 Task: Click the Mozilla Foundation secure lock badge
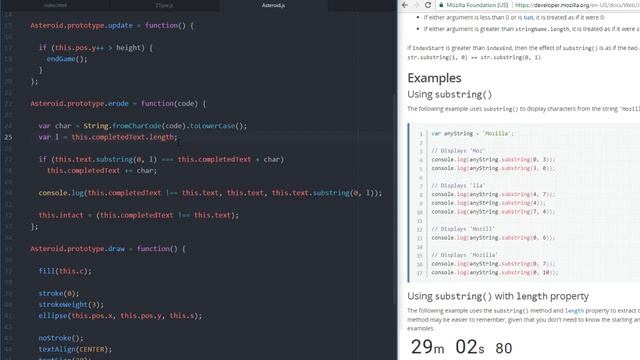tap(473, 5)
